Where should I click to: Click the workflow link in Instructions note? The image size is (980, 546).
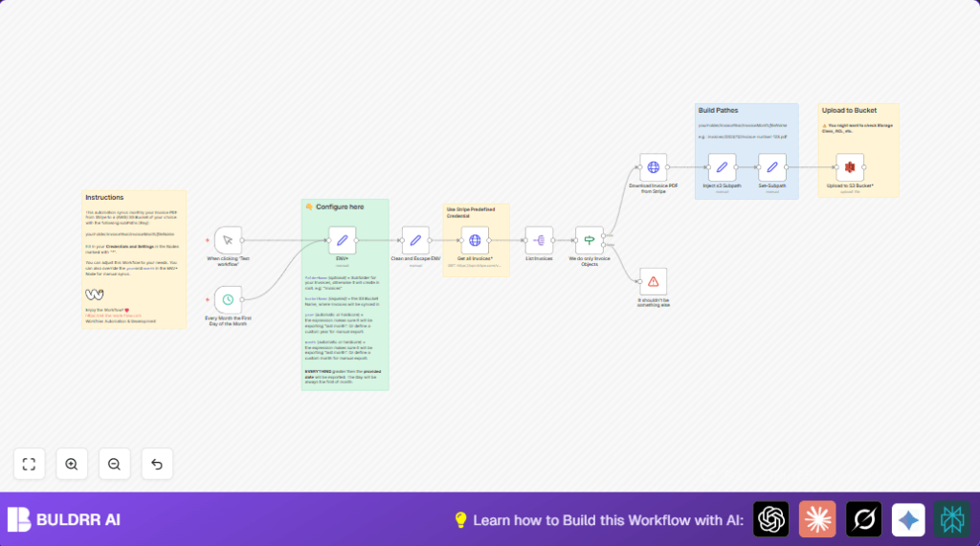(113, 316)
